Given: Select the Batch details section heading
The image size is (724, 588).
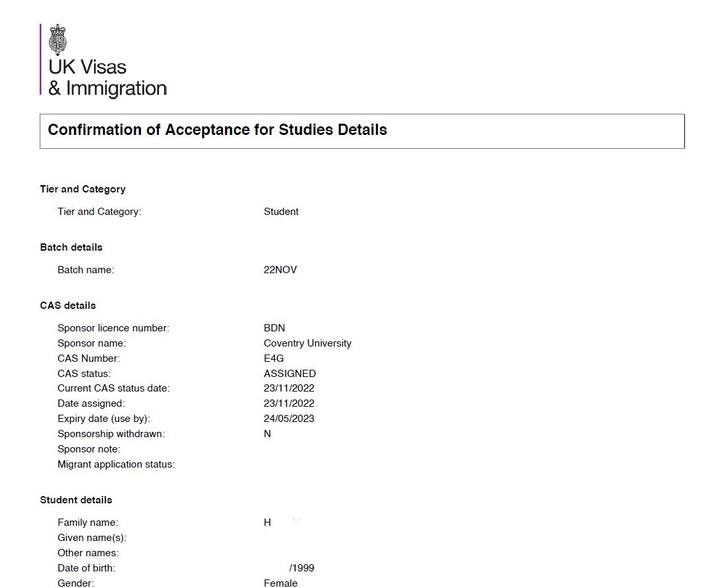Looking at the screenshot, I should (71, 247).
